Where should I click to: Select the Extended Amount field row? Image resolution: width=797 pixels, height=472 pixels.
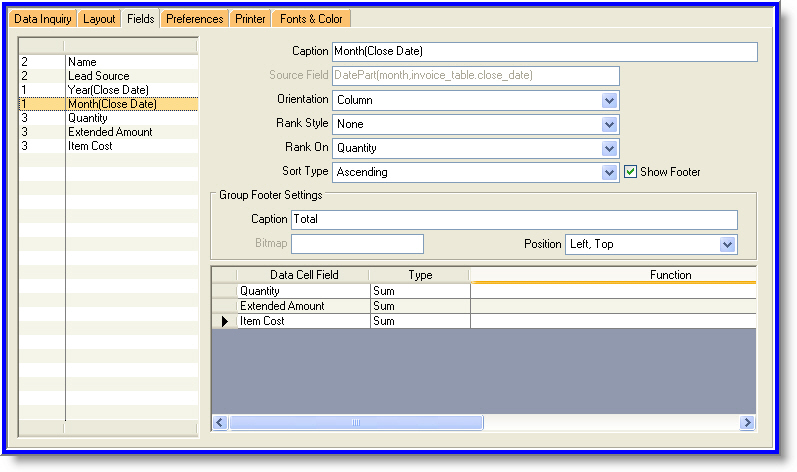[110, 132]
